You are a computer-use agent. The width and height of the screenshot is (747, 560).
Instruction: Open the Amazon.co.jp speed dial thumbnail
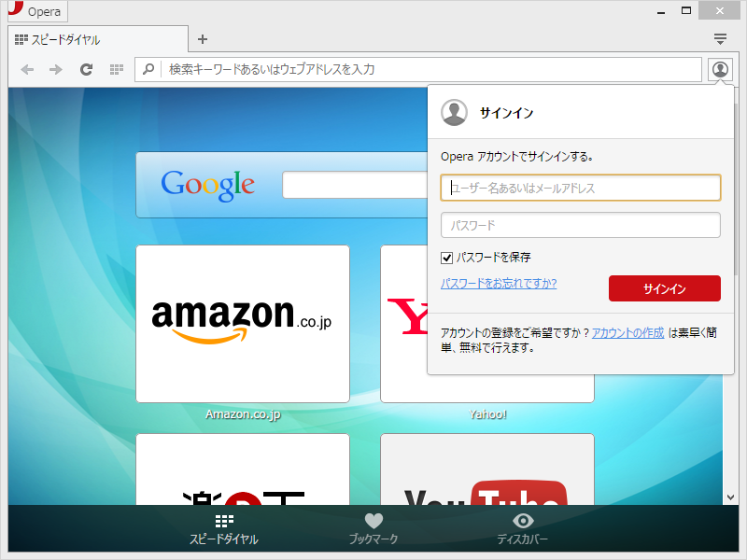tap(243, 322)
